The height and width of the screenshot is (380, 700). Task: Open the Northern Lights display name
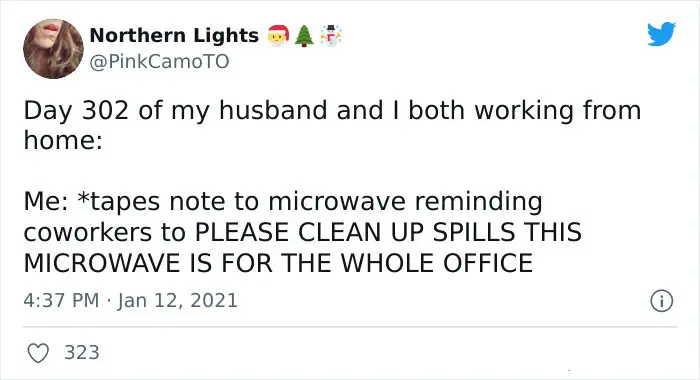174,35
